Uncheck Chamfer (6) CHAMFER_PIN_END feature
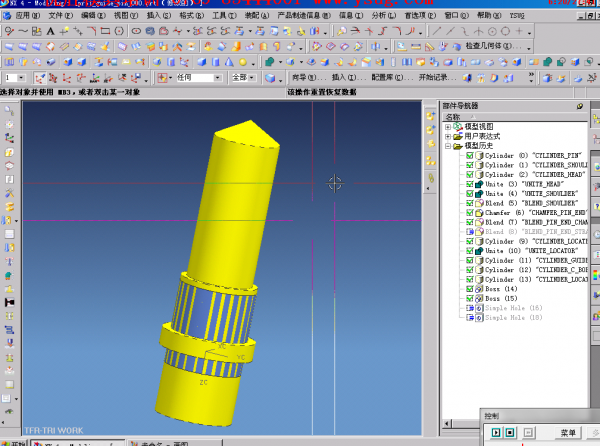 coord(470,213)
